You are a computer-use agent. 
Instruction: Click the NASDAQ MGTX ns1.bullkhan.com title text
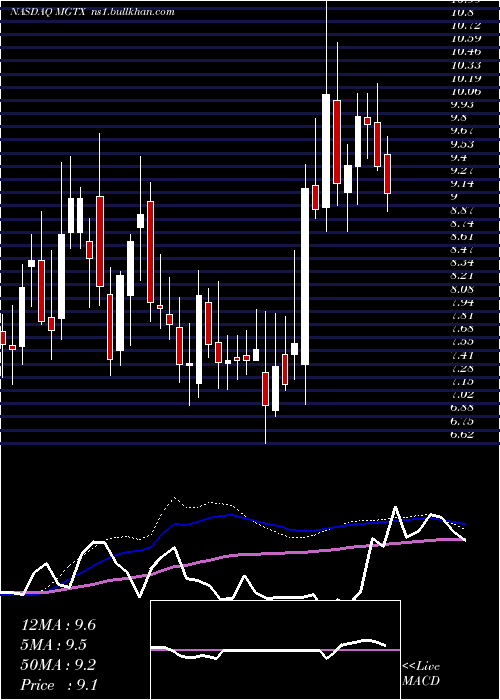pyautogui.click(x=92, y=12)
